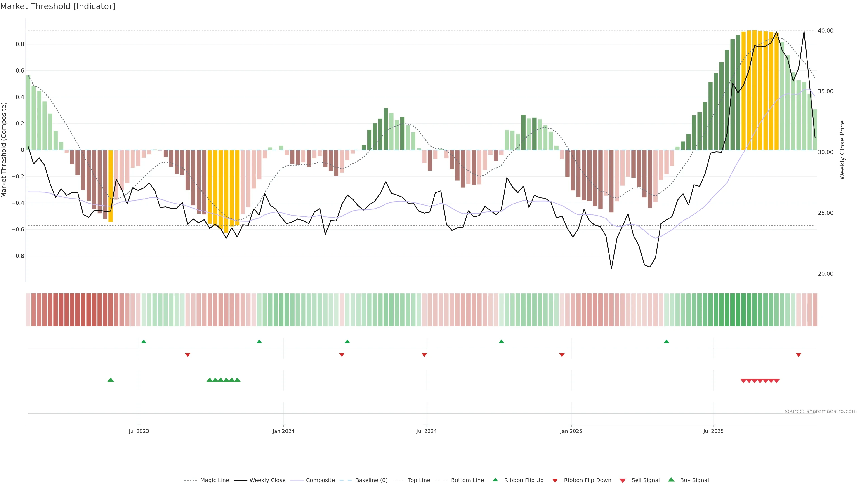Toggle the Top Line legend entry
Viewport: 868px width, 488px height.
coord(419,480)
